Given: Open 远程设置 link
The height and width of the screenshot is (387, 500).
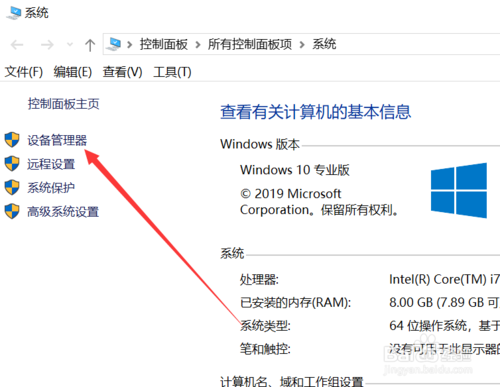Looking at the screenshot, I should coord(51,164).
